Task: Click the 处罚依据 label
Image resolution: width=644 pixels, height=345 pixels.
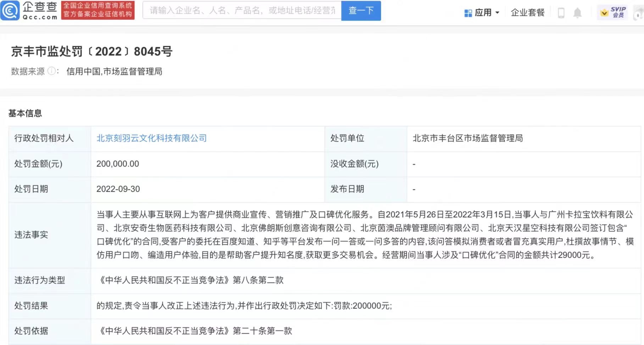Action: tap(31, 331)
